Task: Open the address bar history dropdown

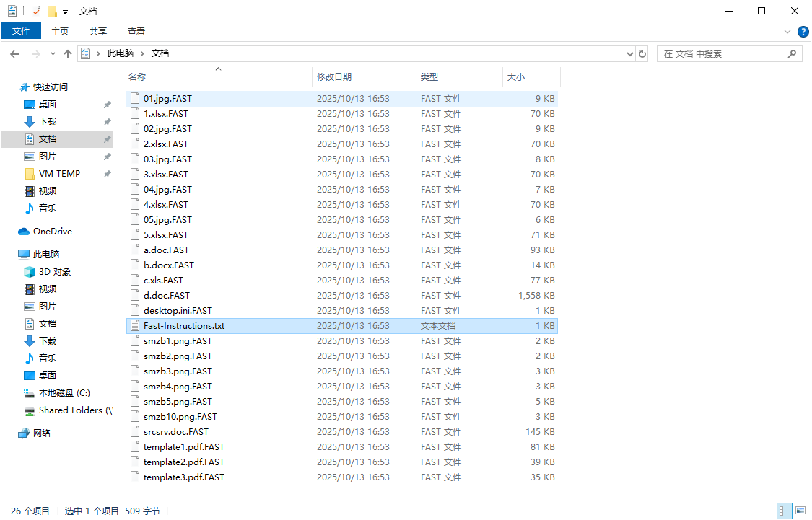Action: 629,54
